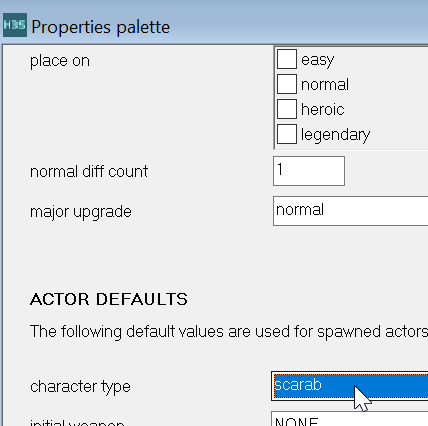428x426 pixels.
Task: Select the 'normal diff count' property label
Action: tap(89, 172)
